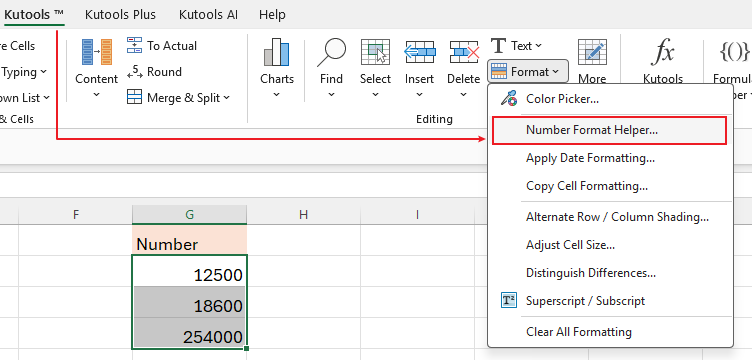Select Distinguish Differences... menu item

click(610, 273)
